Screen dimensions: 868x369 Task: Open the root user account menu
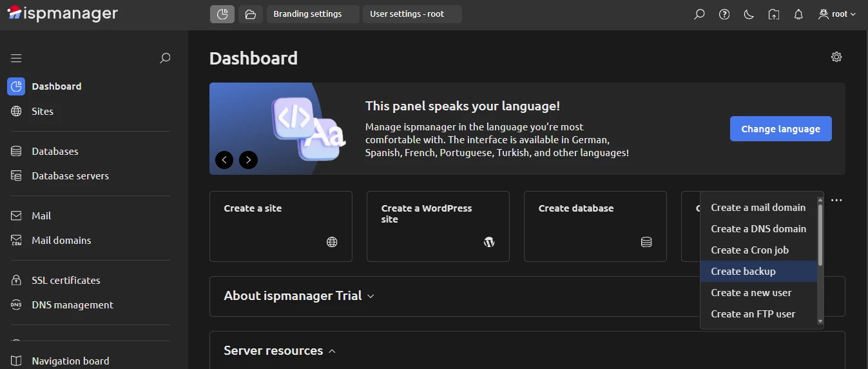pos(836,14)
